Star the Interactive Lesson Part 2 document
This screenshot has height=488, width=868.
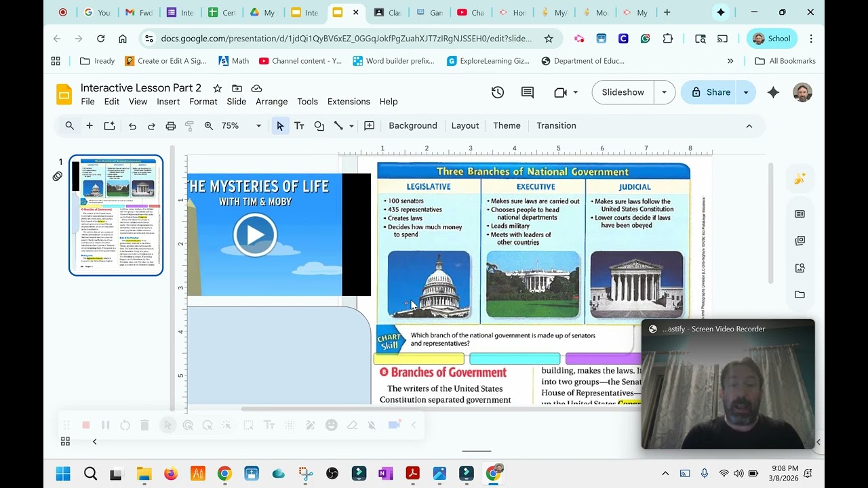click(217, 88)
